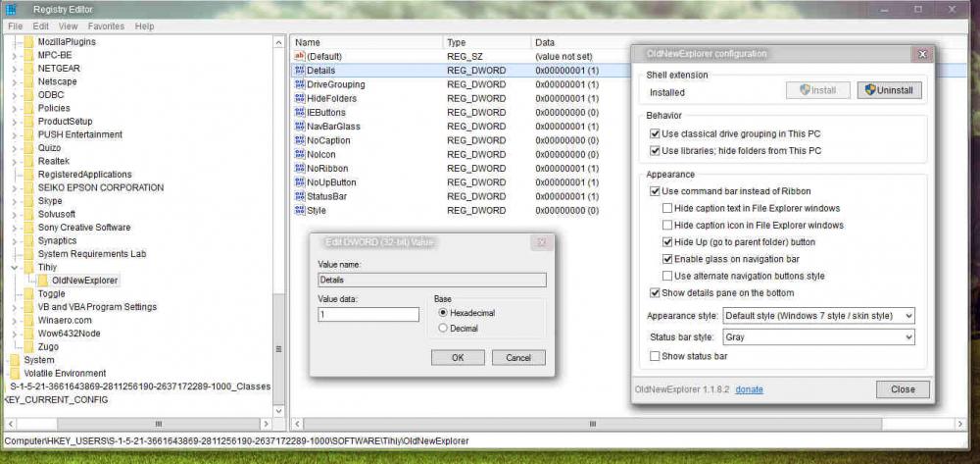The height and width of the screenshot is (464, 980).
Task: Select the NoCaption DWORD icon
Action: click(299, 140)
